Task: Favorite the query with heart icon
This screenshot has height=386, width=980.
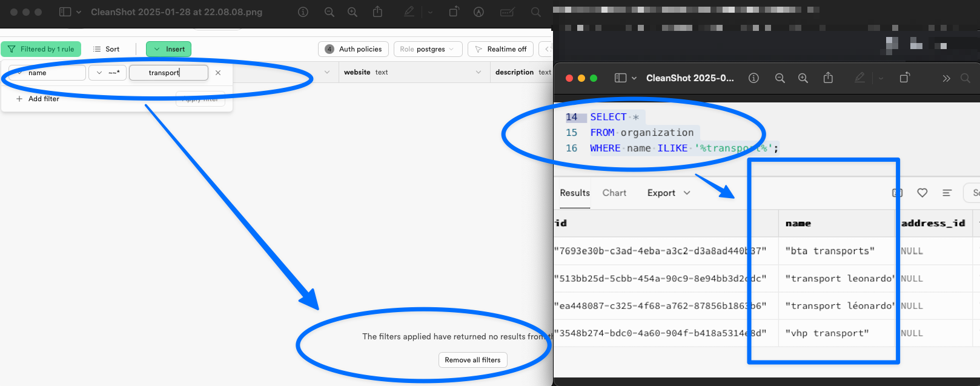Action: pos(922,193)
